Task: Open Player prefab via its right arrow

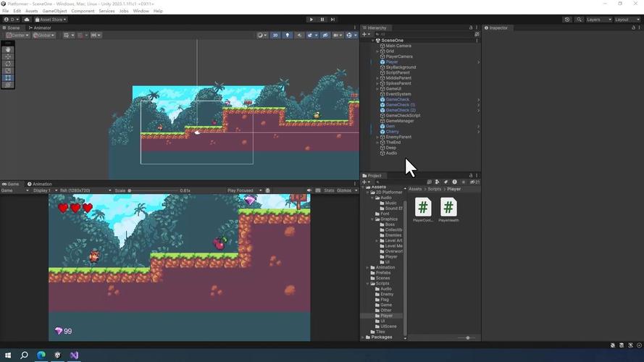Action: pos(478,62)
